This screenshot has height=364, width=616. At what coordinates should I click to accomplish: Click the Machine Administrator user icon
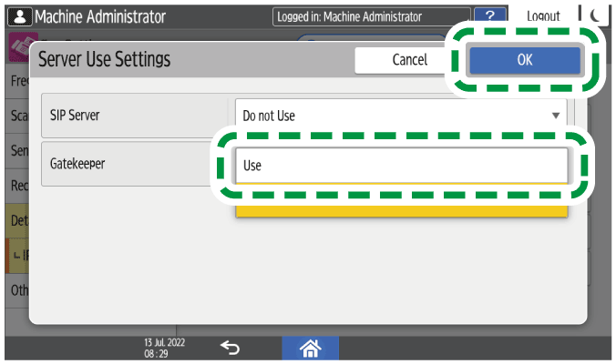pos(18,16)
